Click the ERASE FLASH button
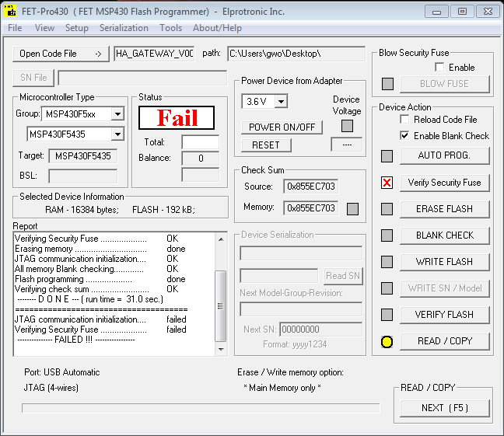Viewport: 504px width, 436px height. (444, 209)
